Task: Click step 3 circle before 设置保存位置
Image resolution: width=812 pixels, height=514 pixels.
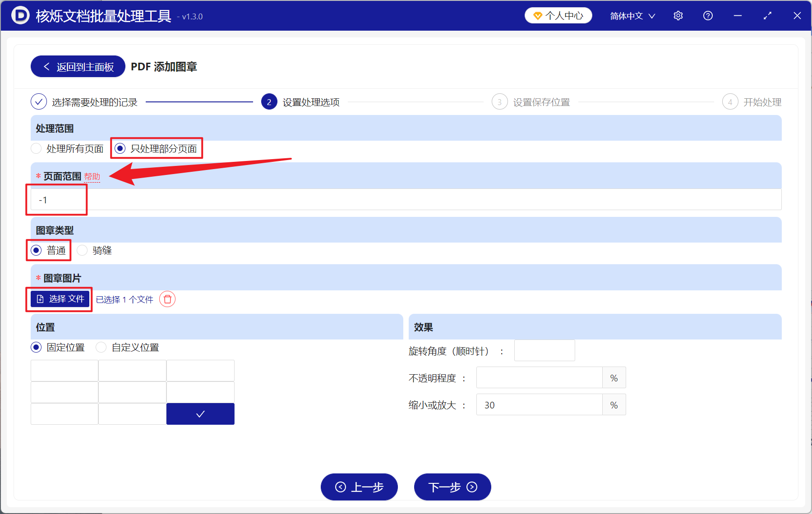Action: (x=499, y=101)
